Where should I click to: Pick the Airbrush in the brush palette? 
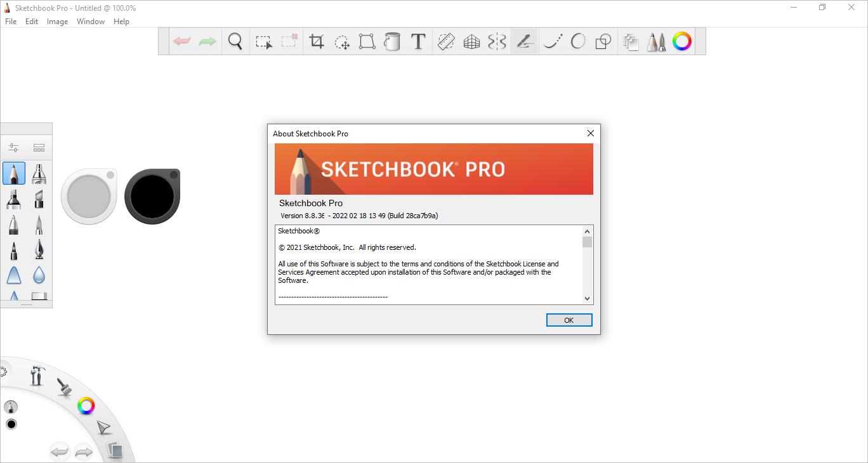[x=39, y=173]
